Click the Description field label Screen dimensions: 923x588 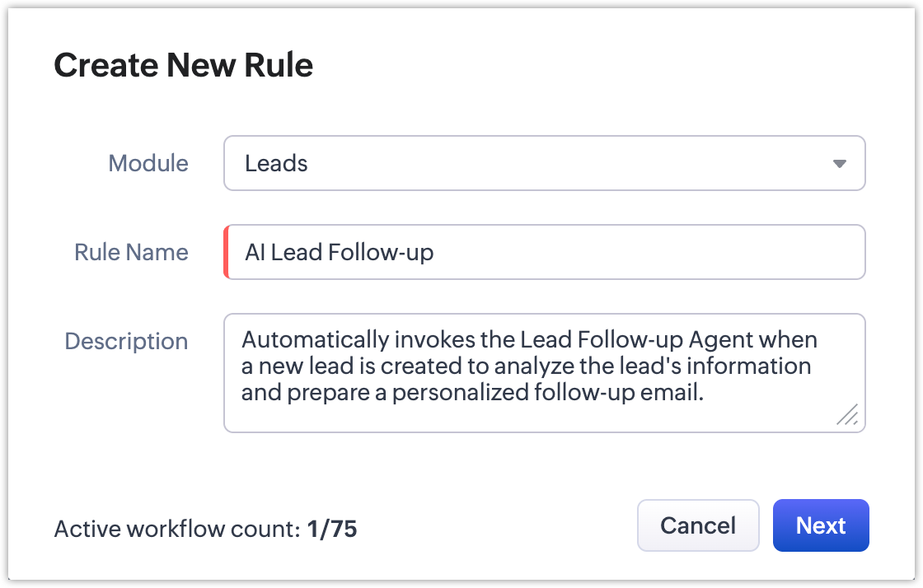click(x=127, y=341)
